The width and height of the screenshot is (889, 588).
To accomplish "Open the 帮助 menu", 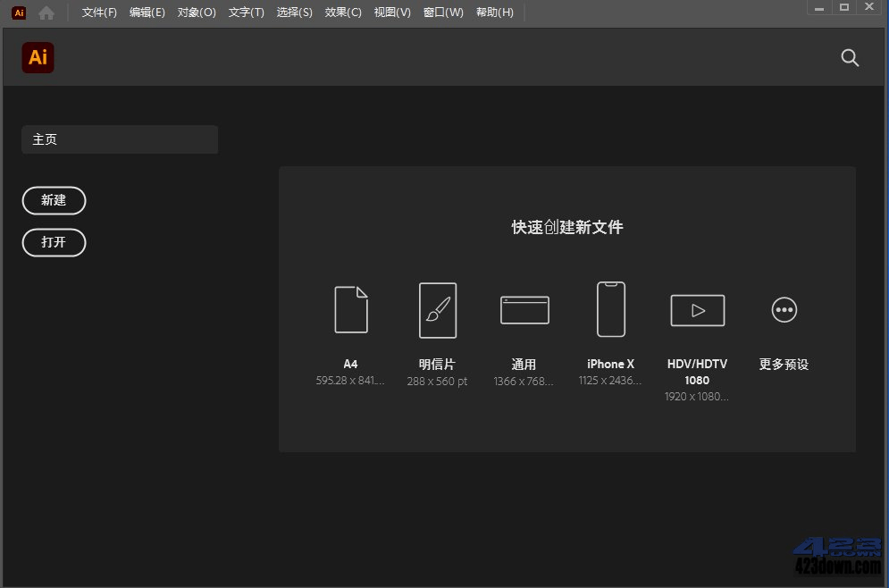I will point(495,13).
